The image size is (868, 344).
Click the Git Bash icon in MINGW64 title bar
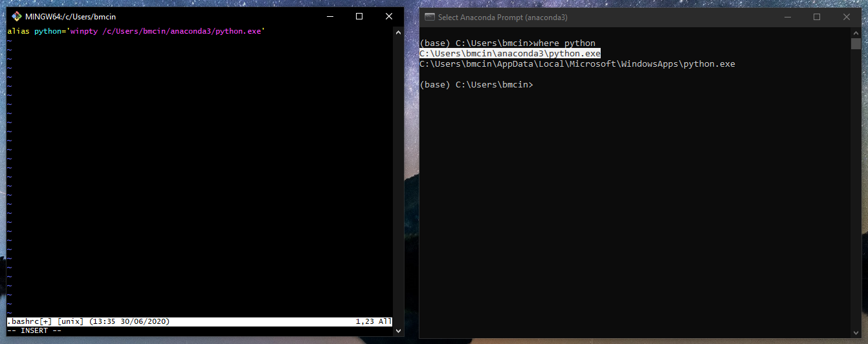[17, 16]
